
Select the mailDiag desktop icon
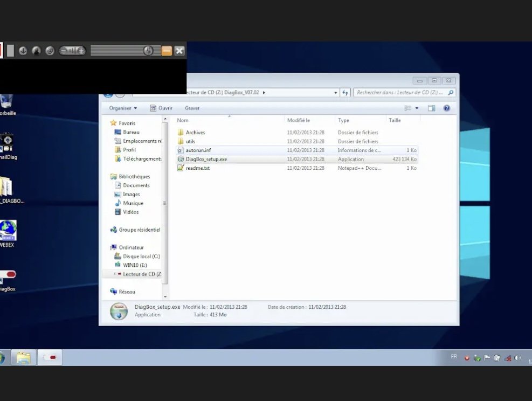tap(8, 147)
